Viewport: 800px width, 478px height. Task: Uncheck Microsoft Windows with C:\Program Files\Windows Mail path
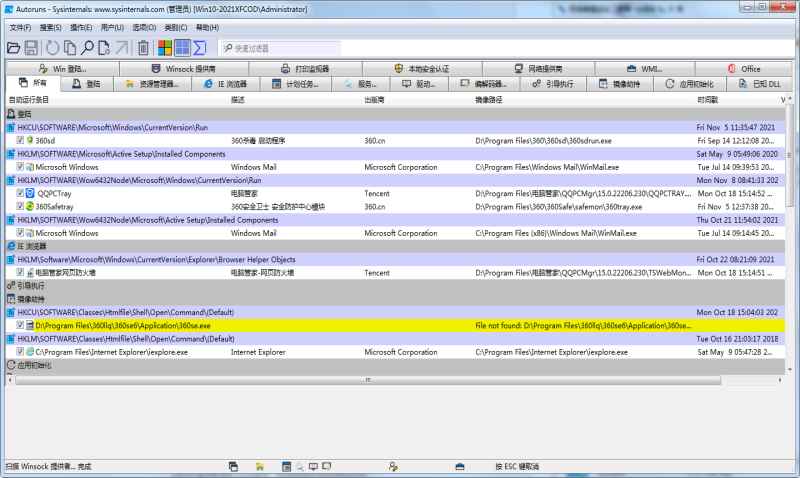pos(20,167)
